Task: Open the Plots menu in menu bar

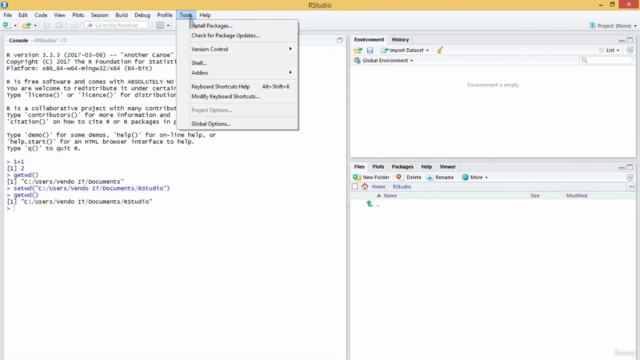Action: [78, 15]
